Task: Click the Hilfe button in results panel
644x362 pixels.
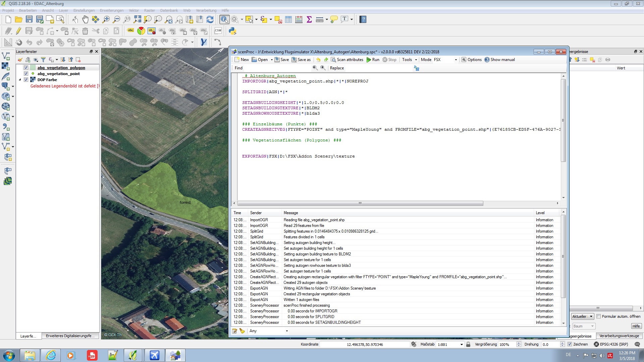Action: pyautogui.click(x=636, y=326)
